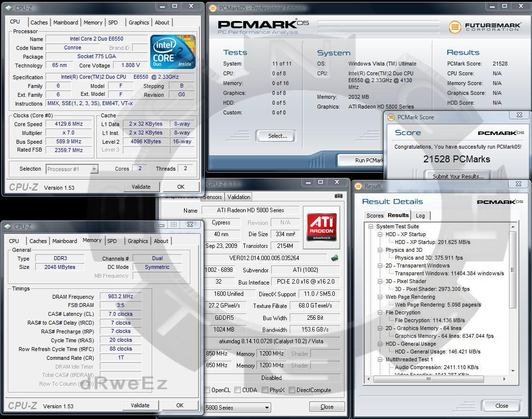Click the Result window title icon
Image resolution: width=532 pixels, height=419 pixels.
point(358,186)
